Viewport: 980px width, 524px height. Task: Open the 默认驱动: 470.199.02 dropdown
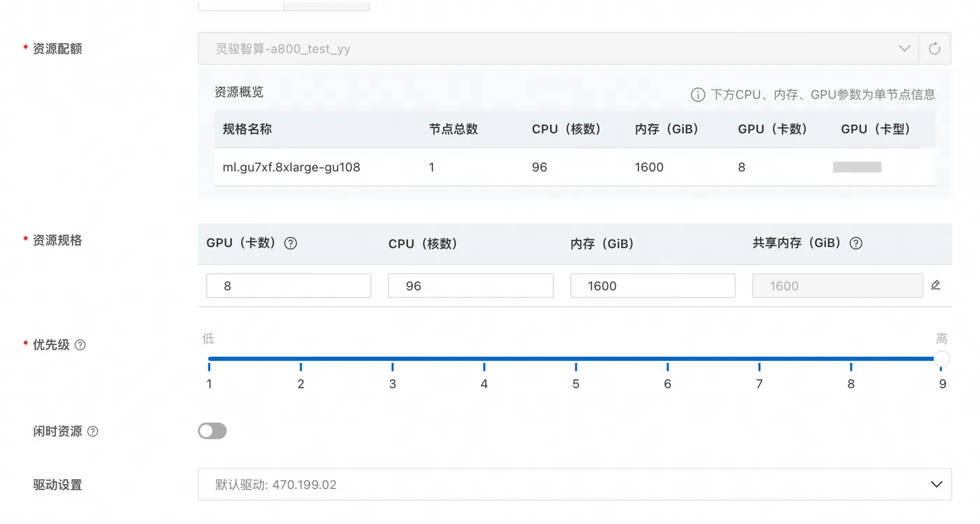coord(575,484)
